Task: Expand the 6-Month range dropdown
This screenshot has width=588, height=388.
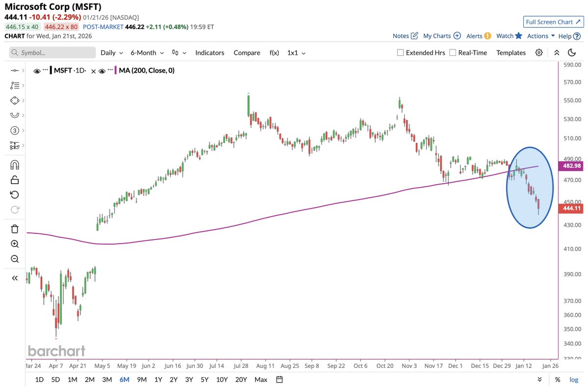Action: tap(147, 52)
